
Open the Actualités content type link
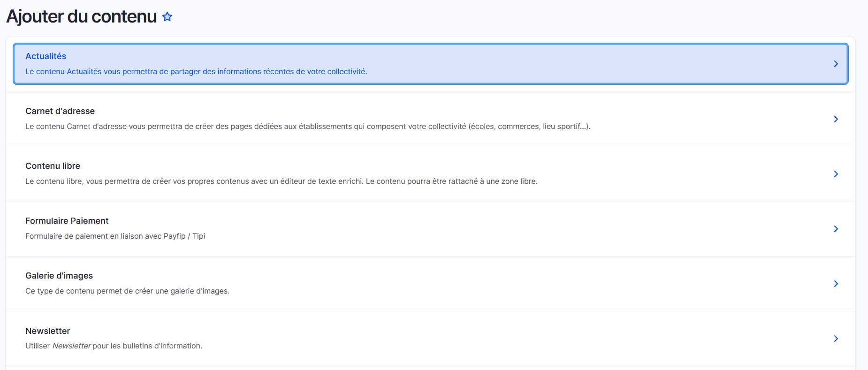point(46,56)
